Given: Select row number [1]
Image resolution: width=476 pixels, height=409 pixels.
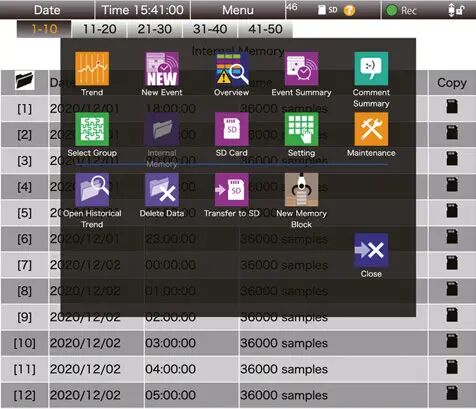Looking at the screenshot, I should (x=25, y=109).
